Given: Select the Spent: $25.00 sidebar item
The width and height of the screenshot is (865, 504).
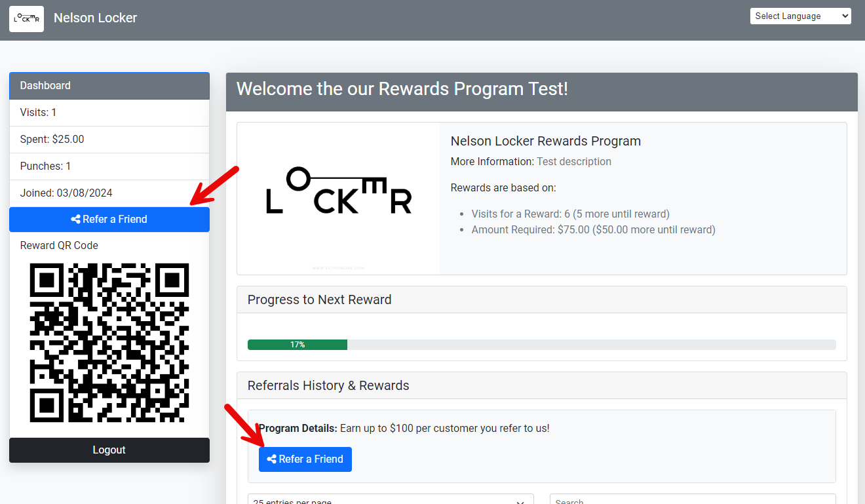Looking at the screenshot, I should [x=109, y=139].
